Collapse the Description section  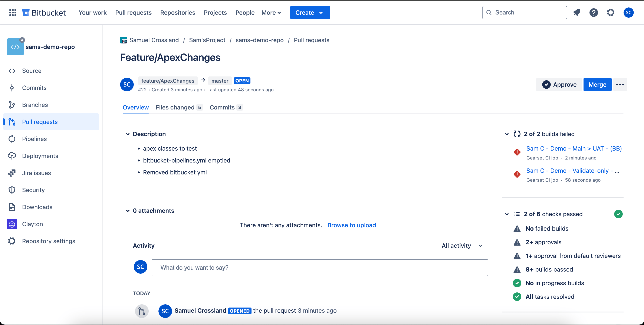pos(128,134)
